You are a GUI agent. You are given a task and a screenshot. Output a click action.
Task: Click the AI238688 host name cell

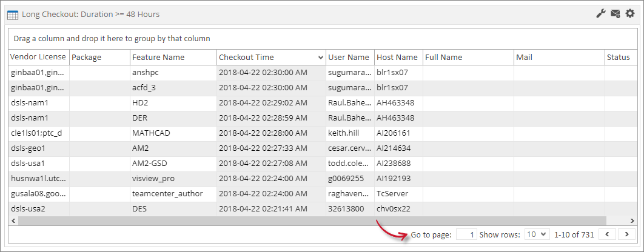pos(398,164)
